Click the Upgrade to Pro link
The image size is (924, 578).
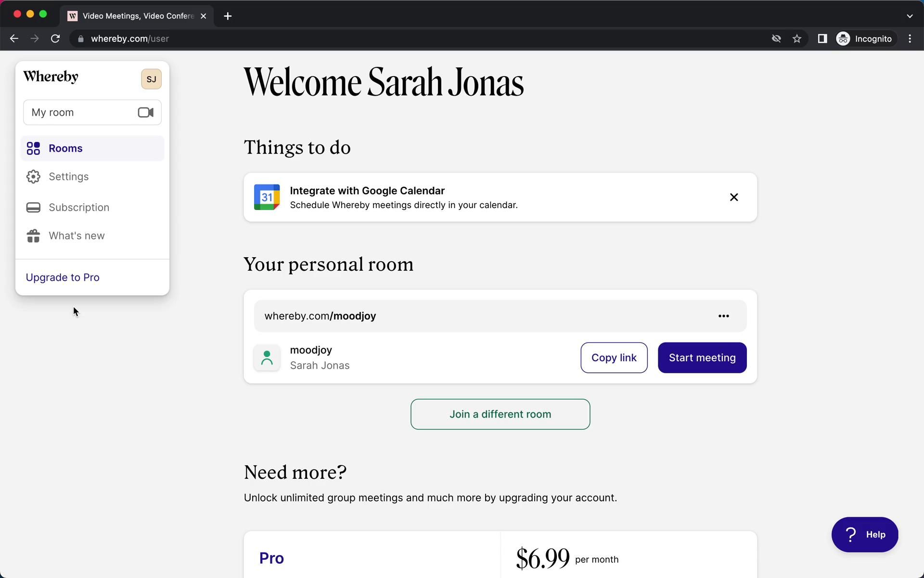click(63, 277)
